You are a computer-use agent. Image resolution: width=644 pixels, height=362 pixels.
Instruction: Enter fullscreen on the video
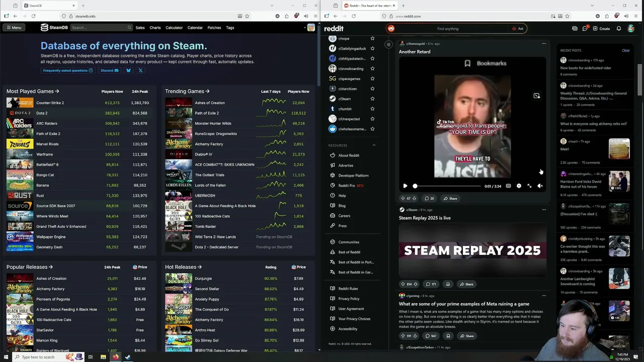[529, 186]
